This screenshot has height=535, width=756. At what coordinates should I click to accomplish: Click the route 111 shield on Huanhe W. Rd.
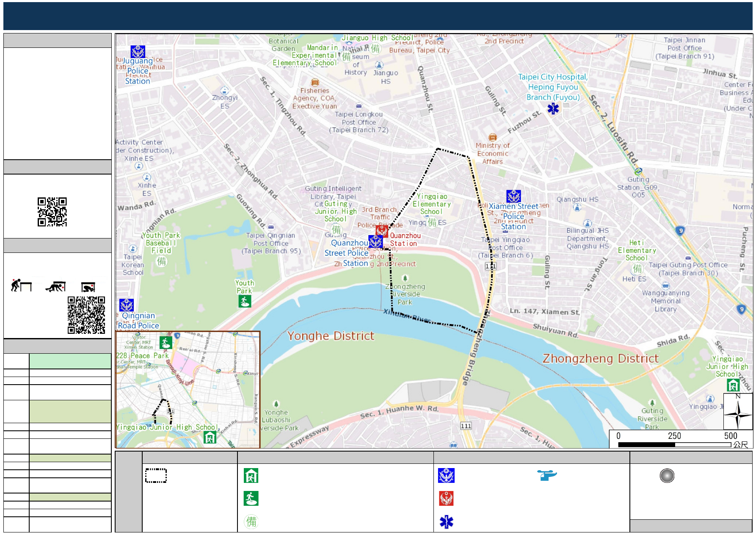(466, 426)
